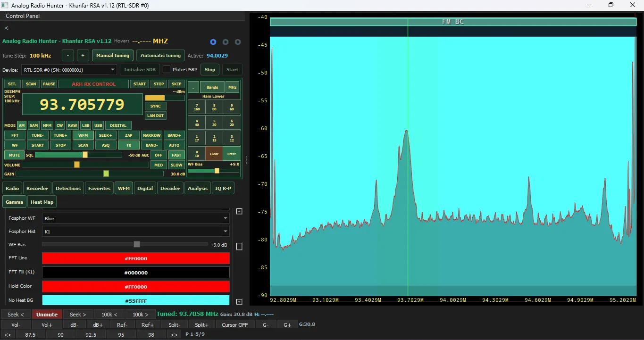Open the Device RTL-SDR dropdown
Image resolution: width=644 pixels, height=340 pixels.
(69, 70)
